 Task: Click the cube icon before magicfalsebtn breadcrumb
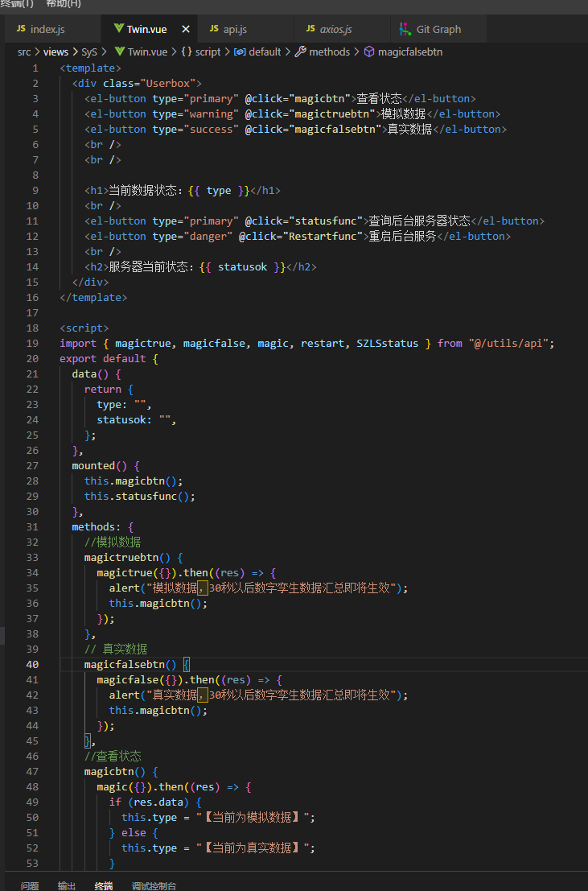369,52
